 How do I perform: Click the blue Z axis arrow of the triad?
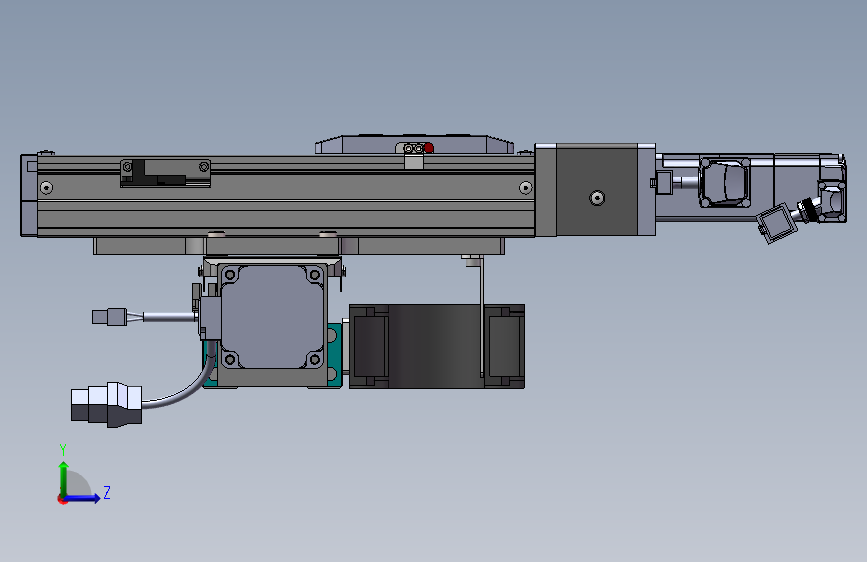[83, 498]
